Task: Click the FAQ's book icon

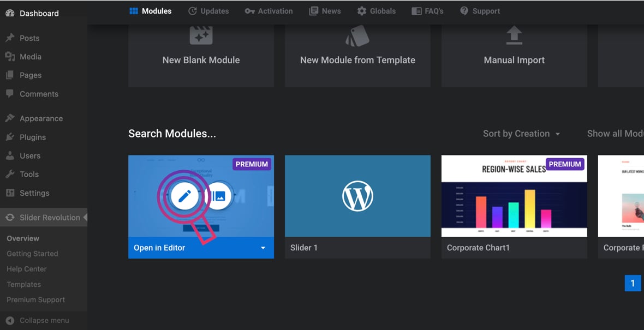Action: click(x=416, y=11)
